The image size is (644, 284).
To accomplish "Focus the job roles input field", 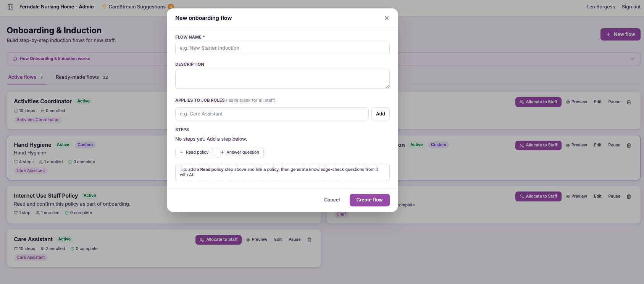I will 272,114.
